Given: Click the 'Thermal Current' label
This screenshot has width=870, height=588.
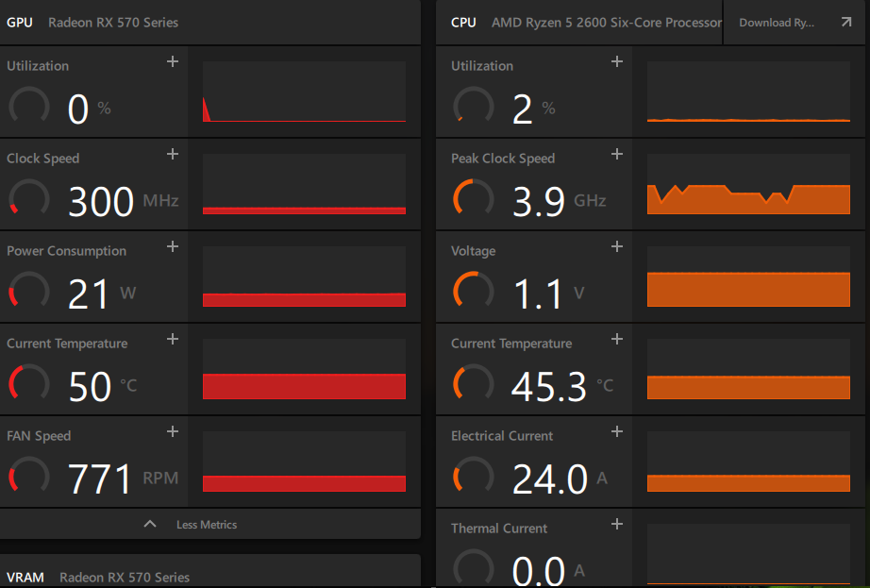Looking at the screenshot, I should [499, 529].
